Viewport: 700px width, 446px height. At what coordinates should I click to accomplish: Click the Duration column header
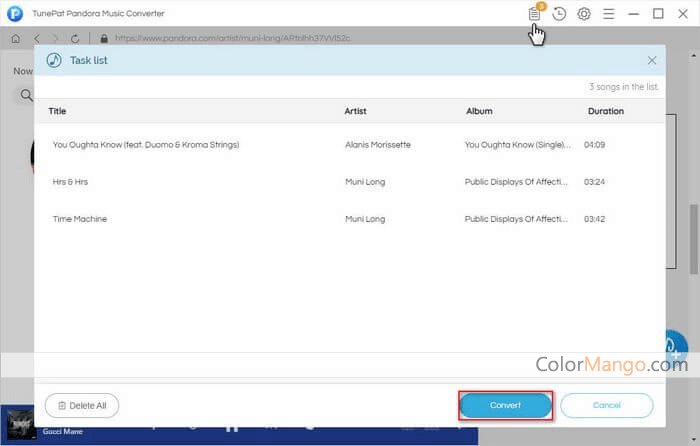pyautogui.click(x=605, y=111)
